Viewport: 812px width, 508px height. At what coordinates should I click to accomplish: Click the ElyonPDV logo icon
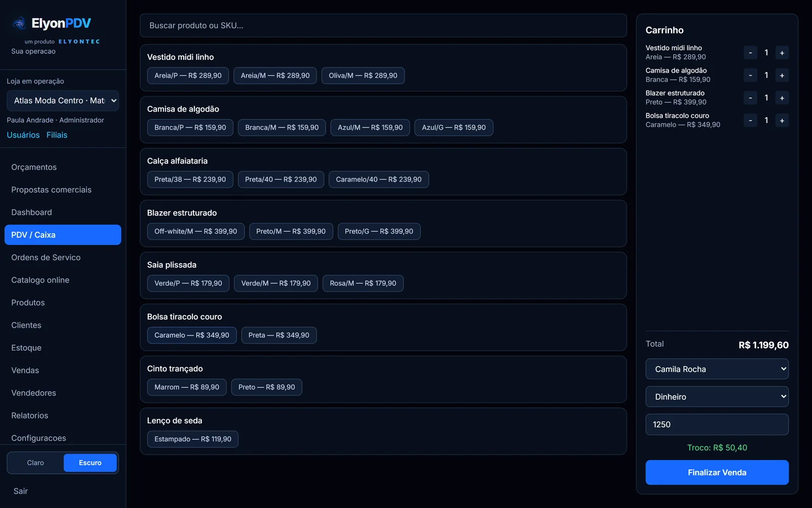coord(19,23)
